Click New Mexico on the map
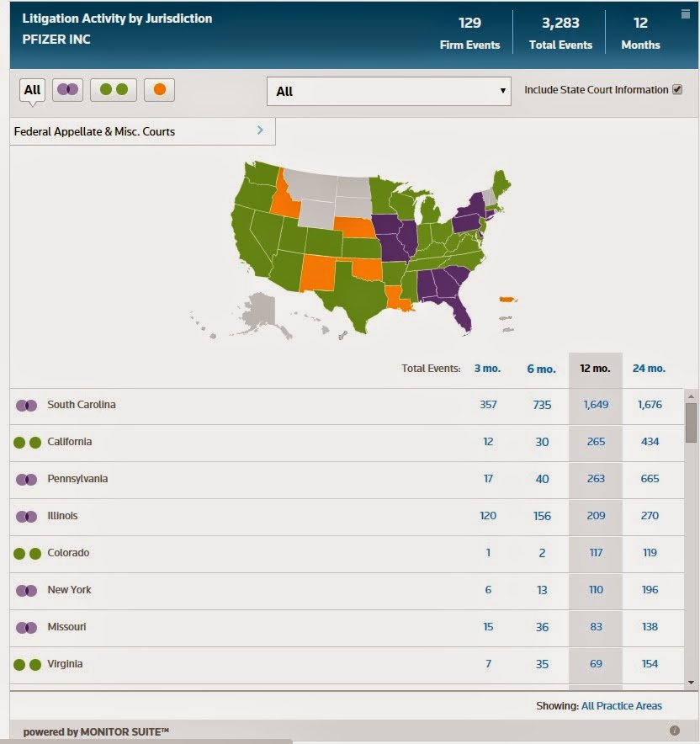 318,273
